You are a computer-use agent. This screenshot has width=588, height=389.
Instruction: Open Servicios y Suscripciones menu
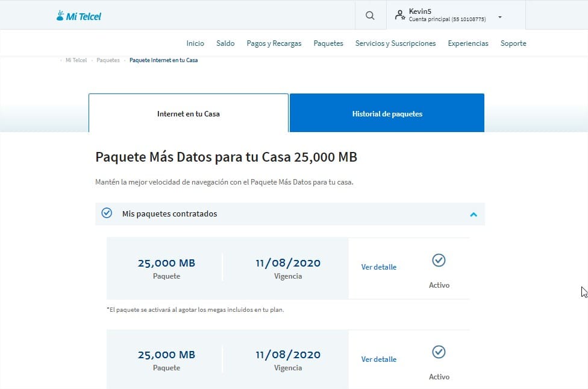pos(395,43)
